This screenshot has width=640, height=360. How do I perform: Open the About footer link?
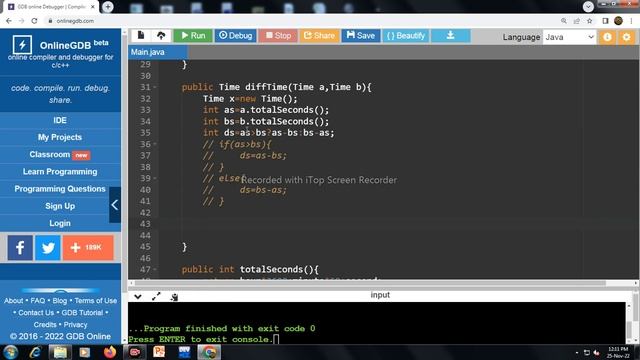pos(13,301)
